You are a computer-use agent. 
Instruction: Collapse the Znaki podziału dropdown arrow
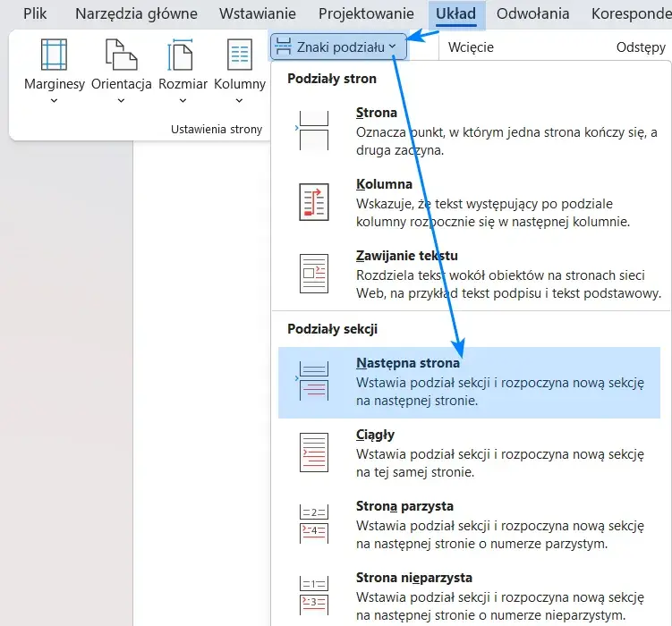[x=393, y=47]
